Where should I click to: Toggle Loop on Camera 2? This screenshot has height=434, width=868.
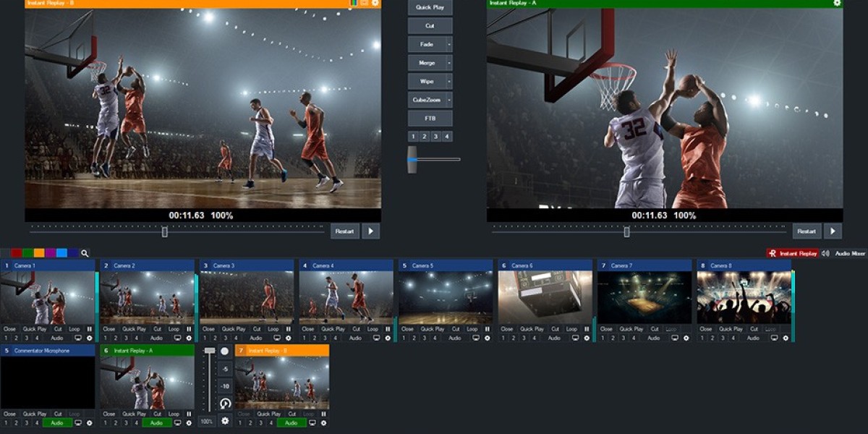(x=174, y=329)
